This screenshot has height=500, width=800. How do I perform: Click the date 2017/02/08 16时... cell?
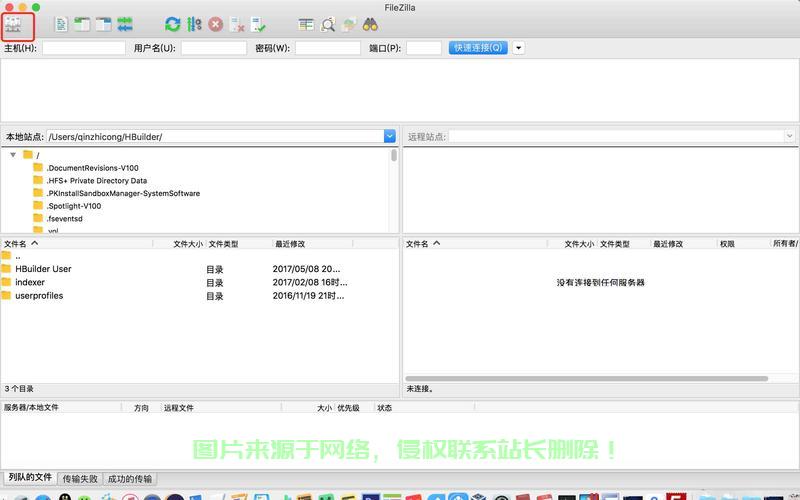coord(310,282)
